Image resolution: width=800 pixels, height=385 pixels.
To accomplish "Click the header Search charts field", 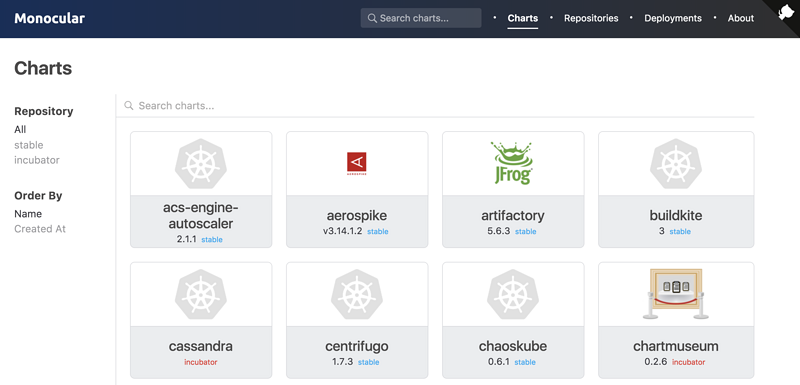I will click(421, 18).
